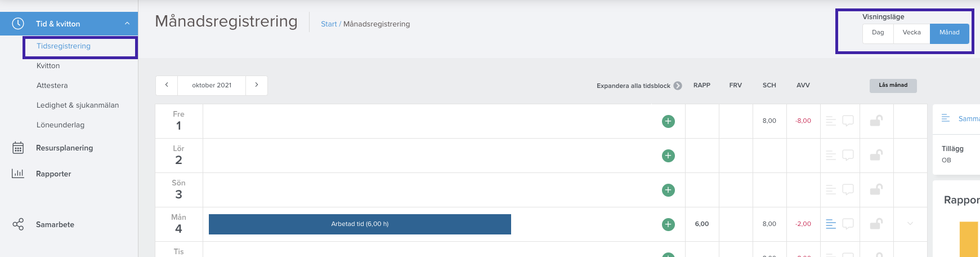Click the Rapporter bar chart icon
The image size is (980, 257).
click(x=18, y=174)
